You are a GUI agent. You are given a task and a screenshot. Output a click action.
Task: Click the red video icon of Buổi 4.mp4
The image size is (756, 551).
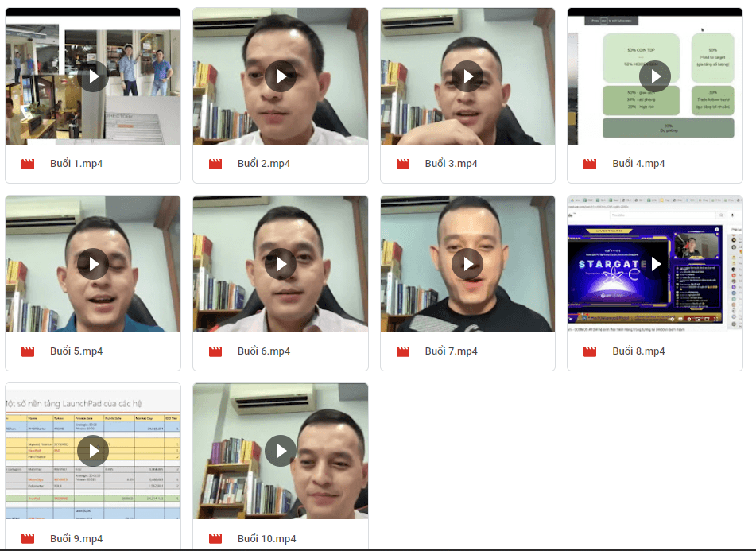pos(590,164)
